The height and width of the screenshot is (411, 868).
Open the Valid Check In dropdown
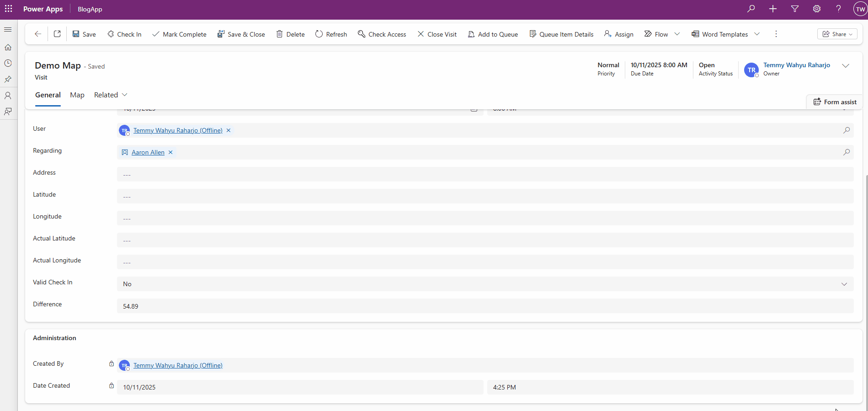[485, 284]
